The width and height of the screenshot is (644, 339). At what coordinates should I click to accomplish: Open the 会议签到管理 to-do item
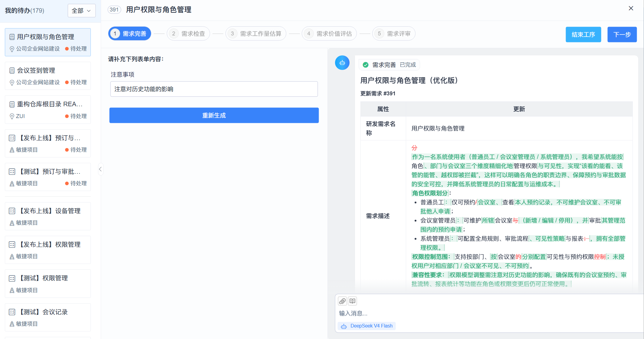point(48,76)
